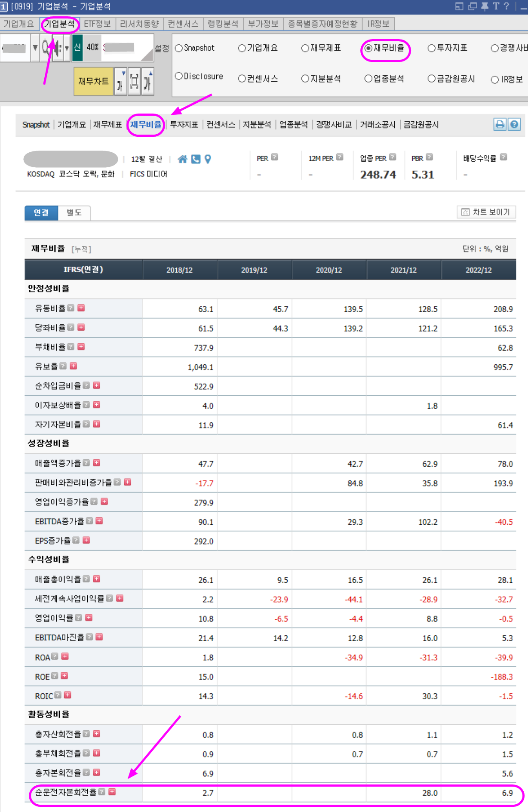Switch to the 기업개요 top tab
The image size is (528, 812).
[19, 24]
